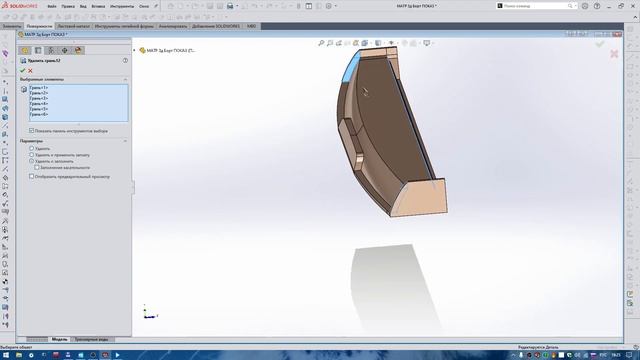Click the monitor View Settings icon in heads-up toolbar

[427, 43]
